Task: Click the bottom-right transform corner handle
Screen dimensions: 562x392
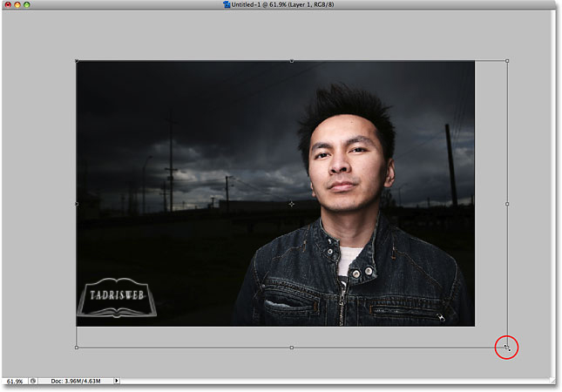Action: (x=507, y=348)
